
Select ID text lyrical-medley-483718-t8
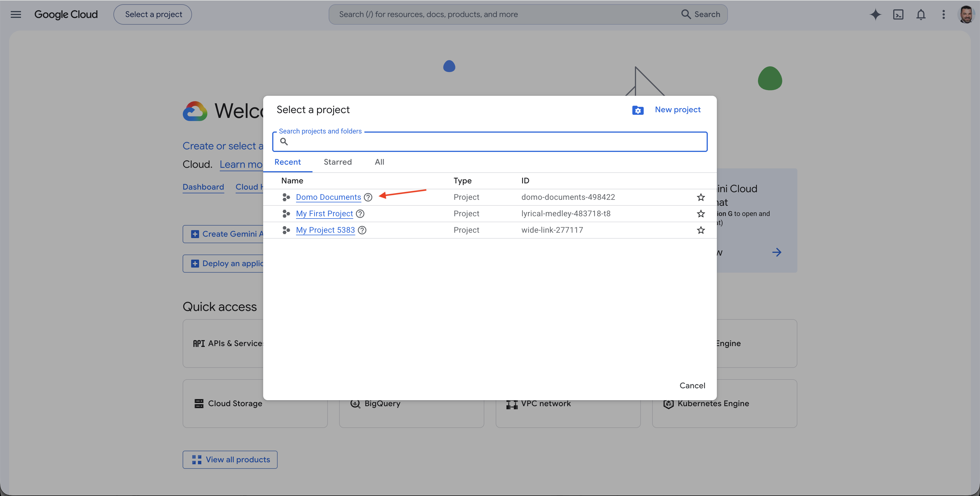566,214
